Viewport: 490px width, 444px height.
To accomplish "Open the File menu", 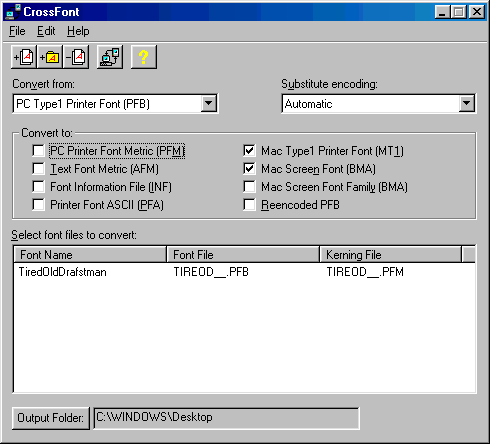I will click(17, 31).
